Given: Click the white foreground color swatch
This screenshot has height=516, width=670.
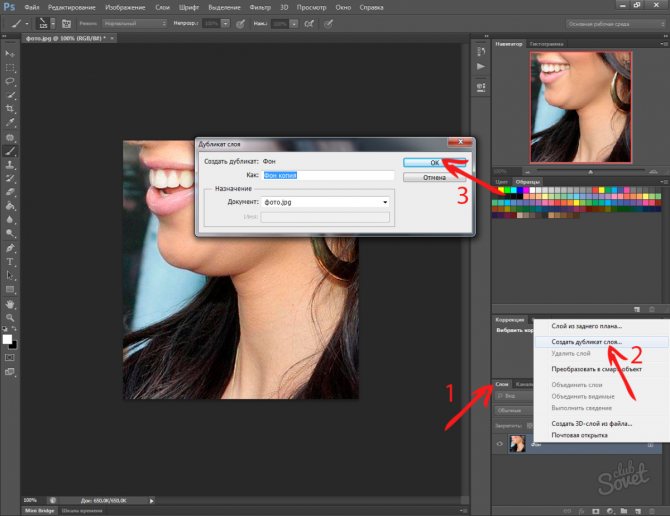Looking at the screenshot, I should pyautogui.click(x=7, y=340).
